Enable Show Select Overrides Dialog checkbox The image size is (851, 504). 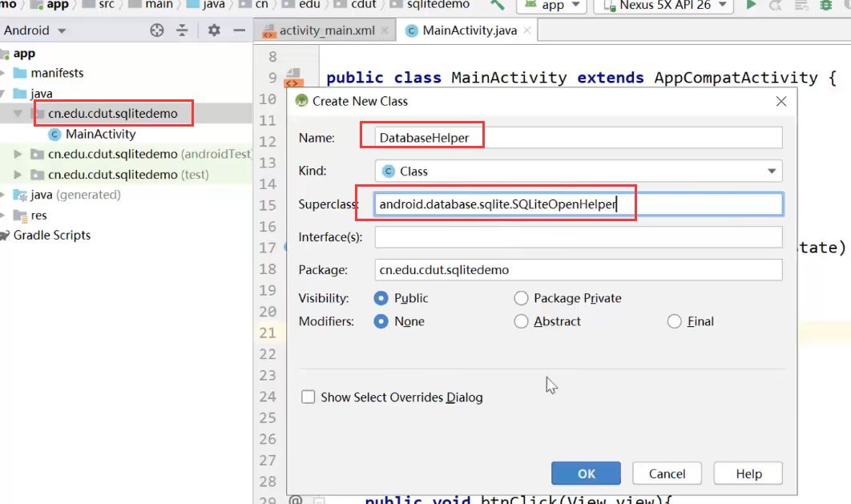pos(308,397)
